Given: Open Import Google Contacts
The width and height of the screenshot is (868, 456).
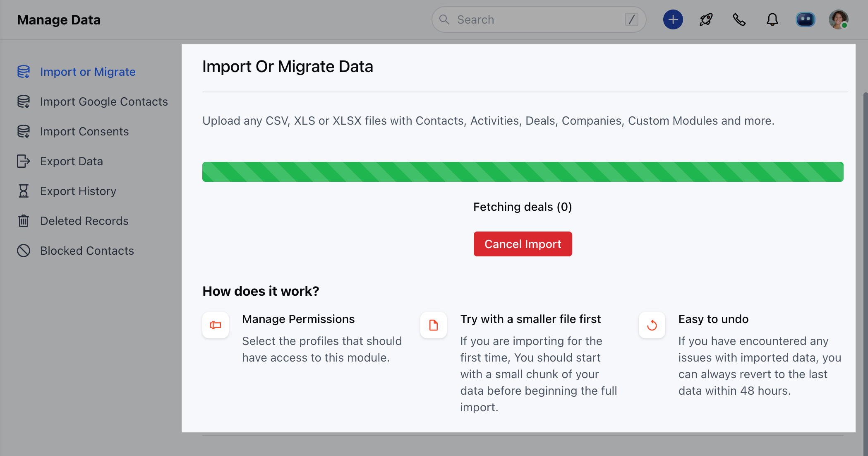Looking at the screenshot, I should pyautogui.click(x=104, y=101).
